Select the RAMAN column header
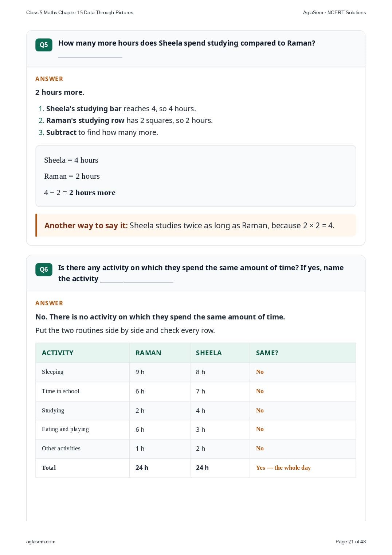This screenshot has width=392, height=555. point(148,353)
